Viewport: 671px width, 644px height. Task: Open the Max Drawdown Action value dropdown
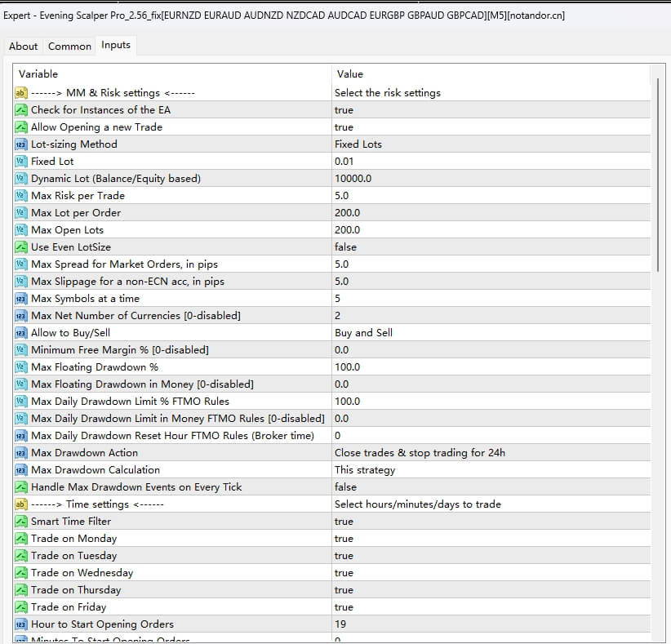click(x=490, y=453)
